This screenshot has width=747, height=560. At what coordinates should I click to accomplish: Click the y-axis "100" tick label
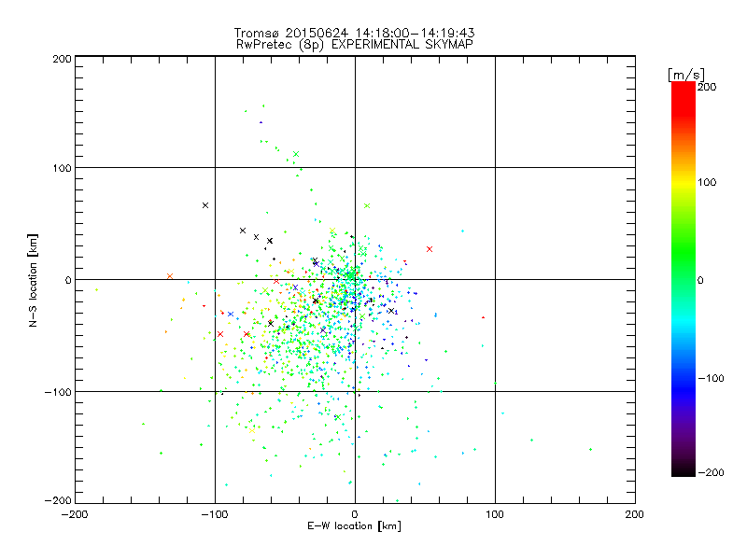(62, 168)
